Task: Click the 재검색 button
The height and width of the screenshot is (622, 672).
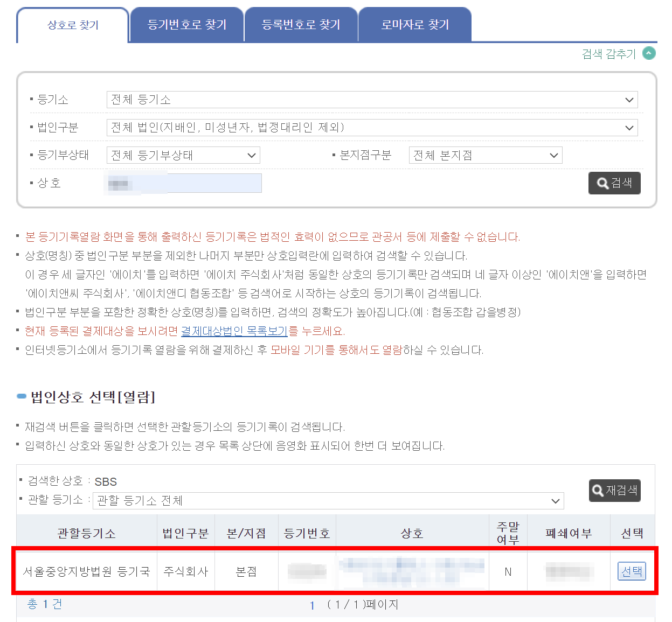Action: tap(615, 491)
